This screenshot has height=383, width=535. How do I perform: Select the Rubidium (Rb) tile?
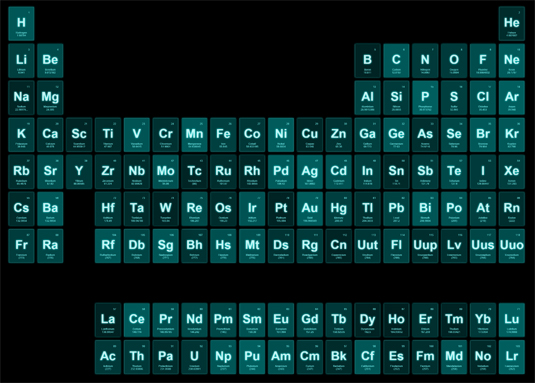21,172
